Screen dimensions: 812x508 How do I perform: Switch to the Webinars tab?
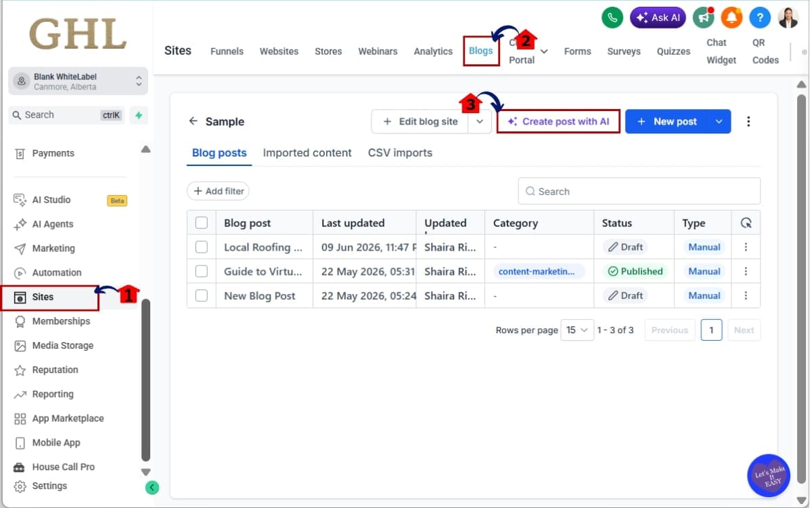point(378,51)
